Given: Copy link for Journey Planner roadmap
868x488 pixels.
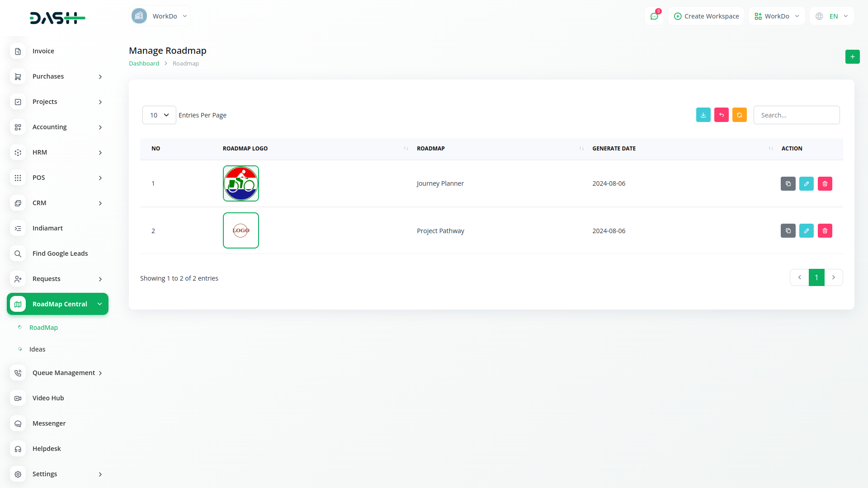Looking at the screenshot, I should [x=788, y=183].
